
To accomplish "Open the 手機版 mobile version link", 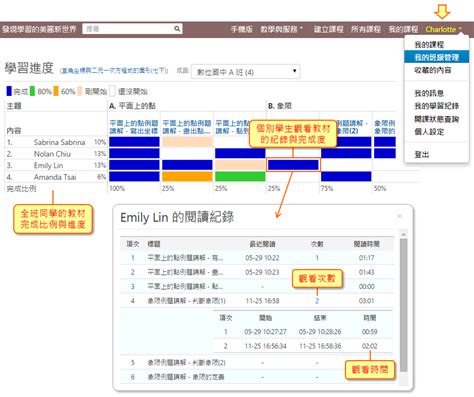I will point(242,29).
